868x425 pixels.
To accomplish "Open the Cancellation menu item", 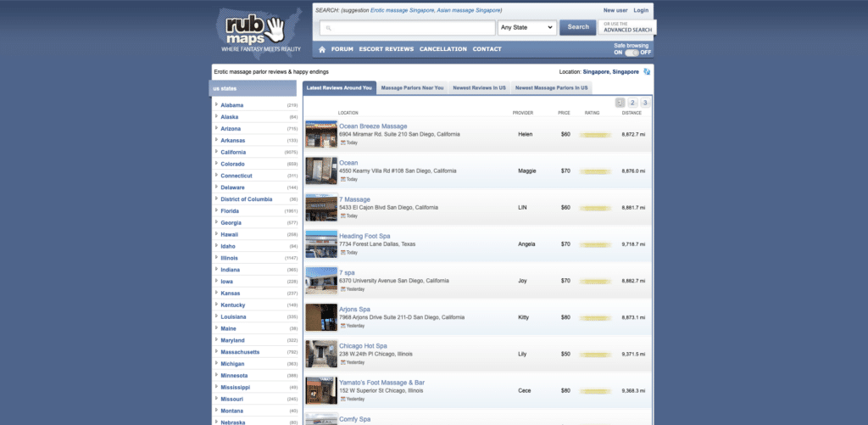I will [x=442, y=49].
